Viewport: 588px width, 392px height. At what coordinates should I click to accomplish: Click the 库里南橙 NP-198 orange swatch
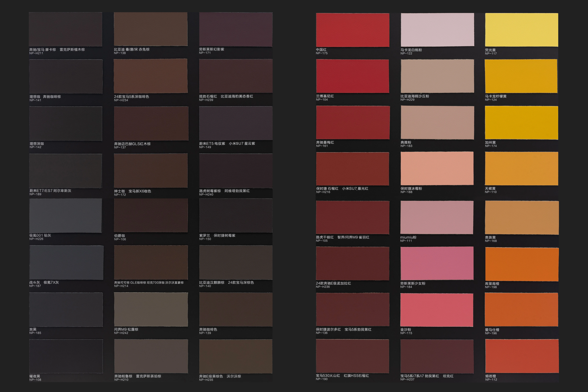pos(522,264)
